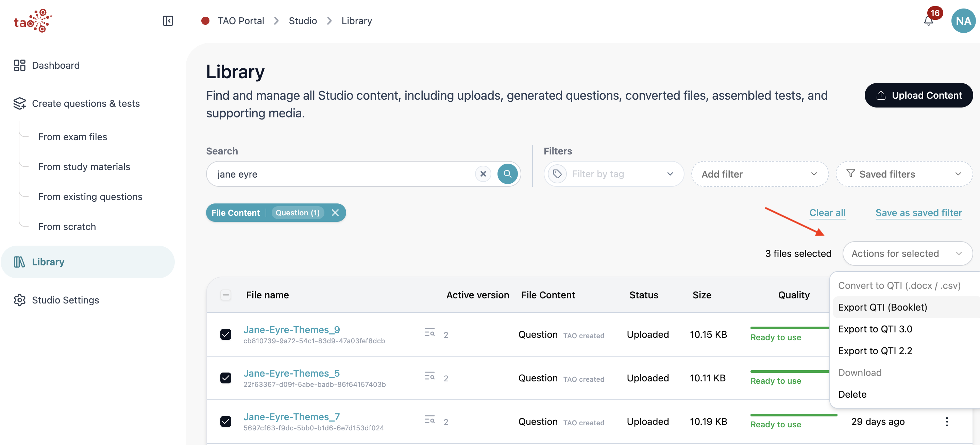Collapse the sidebar panel icon

pyautogui.click(x=168, y=20)
